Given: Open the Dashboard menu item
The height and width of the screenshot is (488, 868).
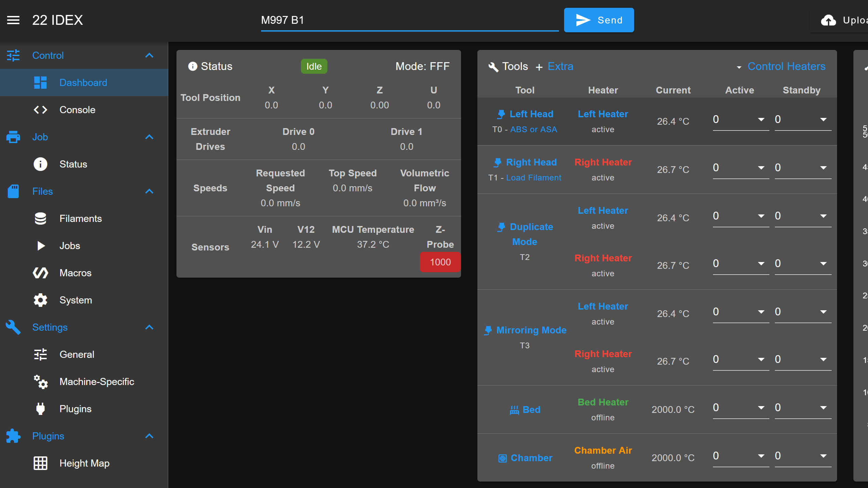Looking at the screenshot, I should [84, 83].
